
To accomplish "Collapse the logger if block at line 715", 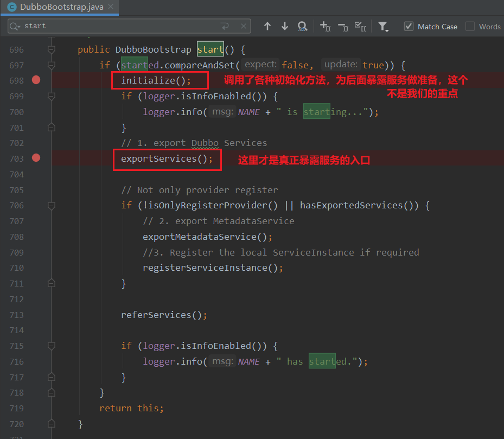I will (52, 346).
